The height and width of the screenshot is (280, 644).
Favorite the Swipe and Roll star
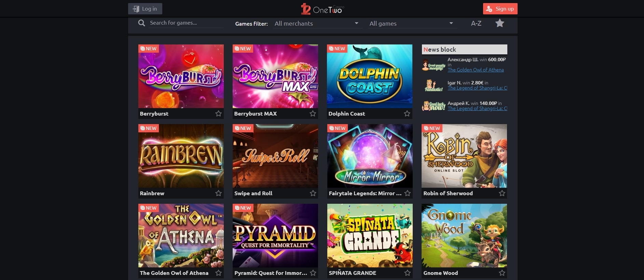tap(313, 193)
